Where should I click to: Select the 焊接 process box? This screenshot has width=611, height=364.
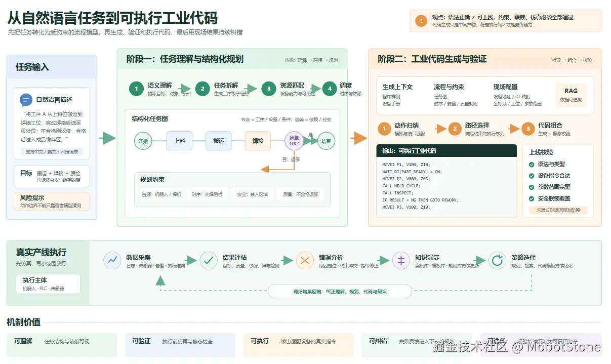[258, 141]
